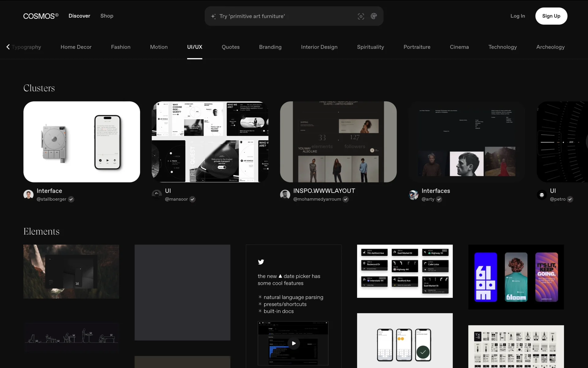The image size is (588, 368).
Task: Click the Twitter bird icon
Action: tap(261, 262)
